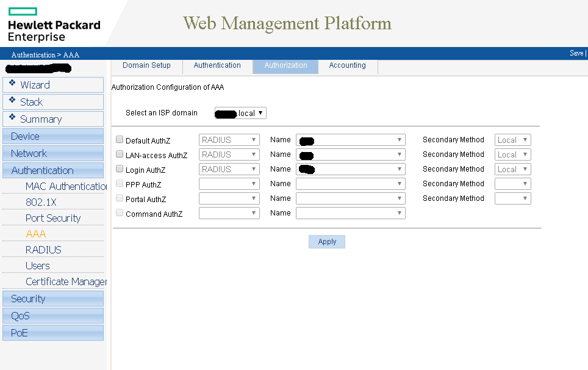This screenshot has width=588, height=370.
Task: Go to 802.1X settings in sidebar
Action: tap(41, 202)
